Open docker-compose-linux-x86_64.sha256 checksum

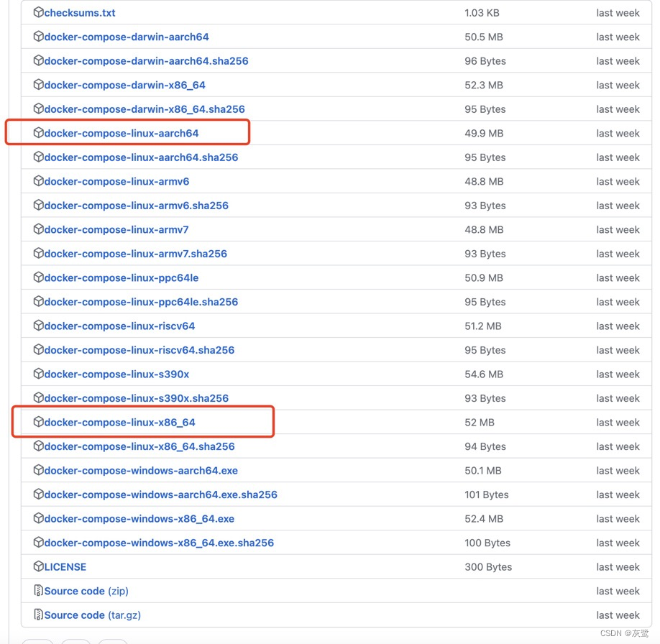click(x=139, y=446)
